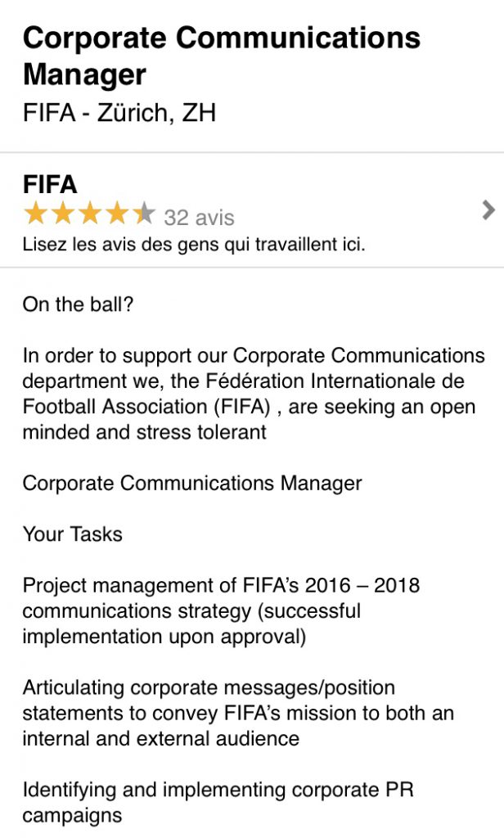Tap the half-filled fifth rating star
Image resolution: width=504 pixels, height=838 pixels.
point(144,215)
